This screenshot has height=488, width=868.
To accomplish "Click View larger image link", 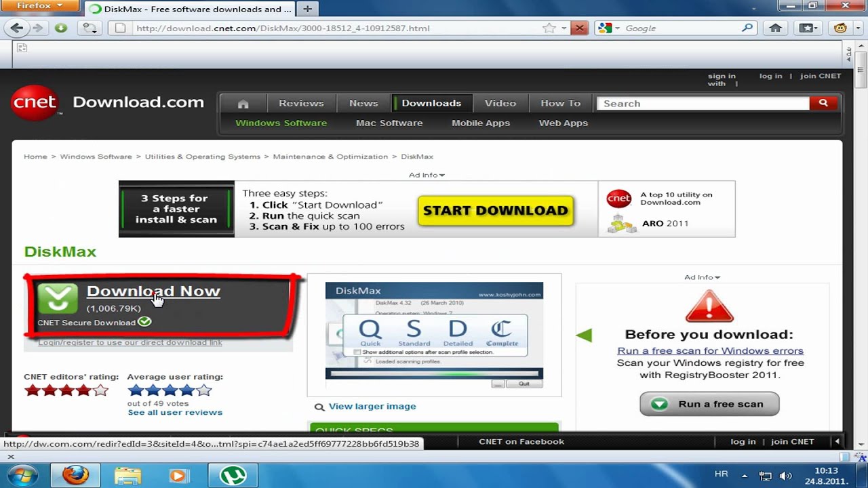I will point(372,407).
